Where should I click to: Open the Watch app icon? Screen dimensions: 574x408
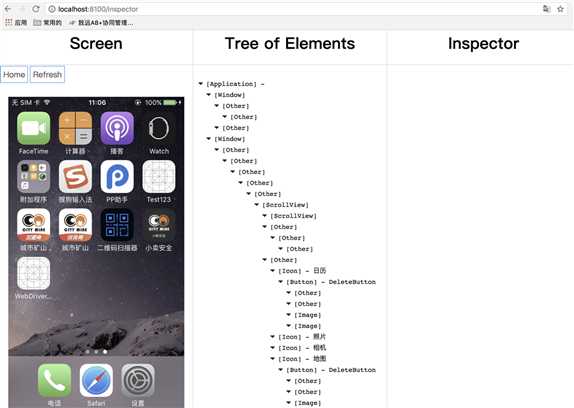pyautogui.click(x=159, y=128)
